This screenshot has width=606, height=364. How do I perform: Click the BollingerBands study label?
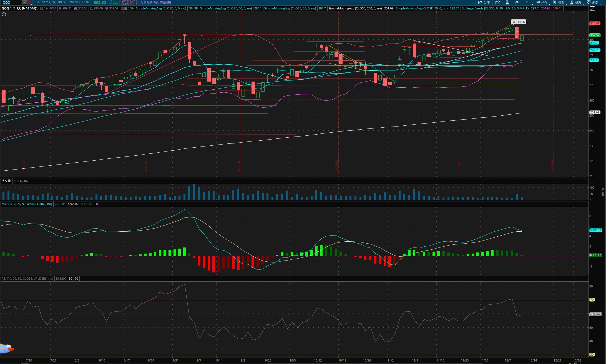(x=495, y=8)
